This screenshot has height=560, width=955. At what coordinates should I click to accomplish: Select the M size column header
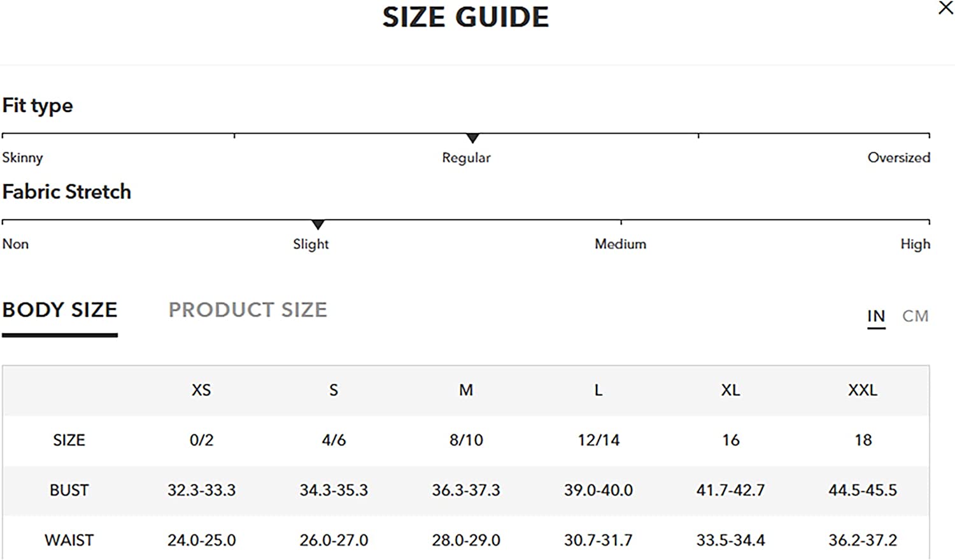click(466, 390)
